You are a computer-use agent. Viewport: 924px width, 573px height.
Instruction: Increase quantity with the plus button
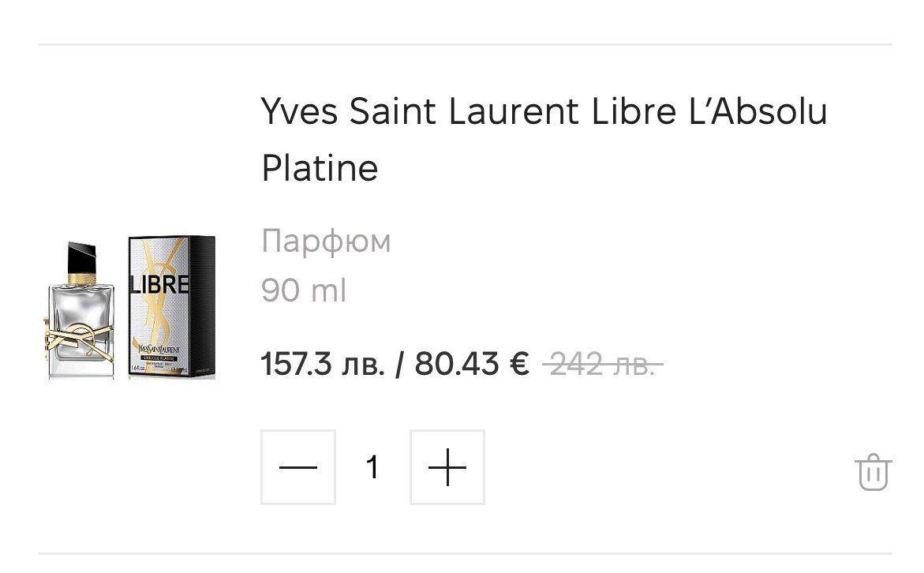[x=447, y=468]
